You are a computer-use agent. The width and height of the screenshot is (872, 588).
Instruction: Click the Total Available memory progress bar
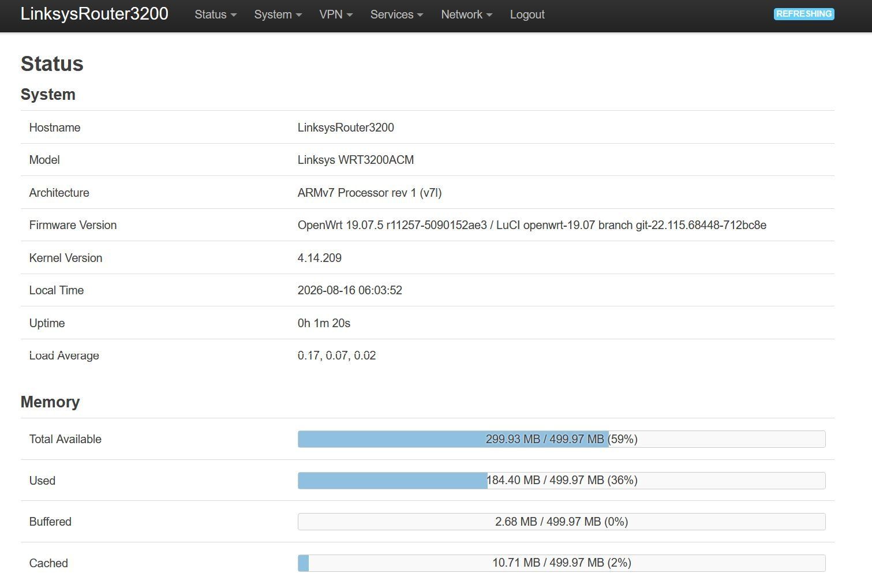pyautogui.click(x=562, y=439)
